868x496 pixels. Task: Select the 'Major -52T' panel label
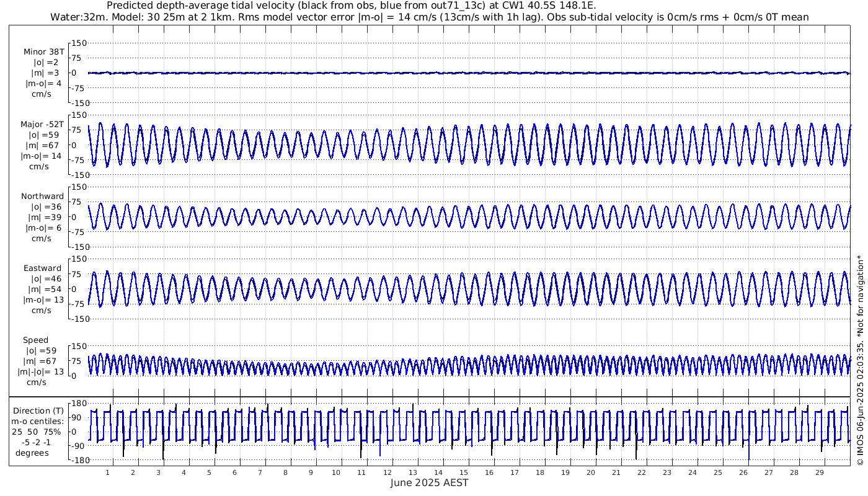coord(42,125)
